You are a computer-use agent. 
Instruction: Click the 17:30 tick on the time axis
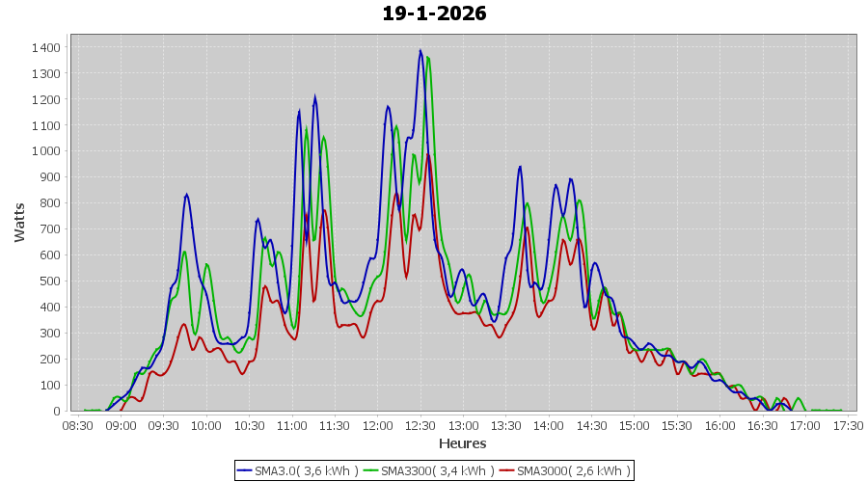[x=849, y=425]
